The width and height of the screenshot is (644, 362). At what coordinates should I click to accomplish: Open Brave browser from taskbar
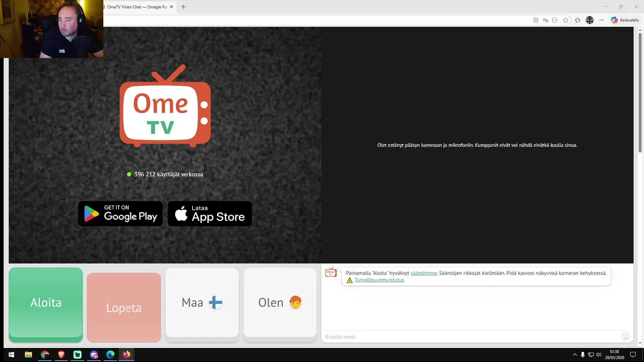click(61, 354)
